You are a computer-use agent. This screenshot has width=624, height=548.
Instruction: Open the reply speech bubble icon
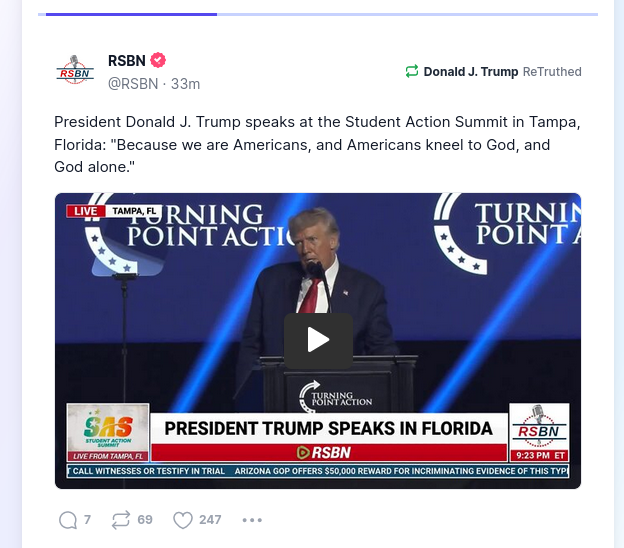point(68,520)
